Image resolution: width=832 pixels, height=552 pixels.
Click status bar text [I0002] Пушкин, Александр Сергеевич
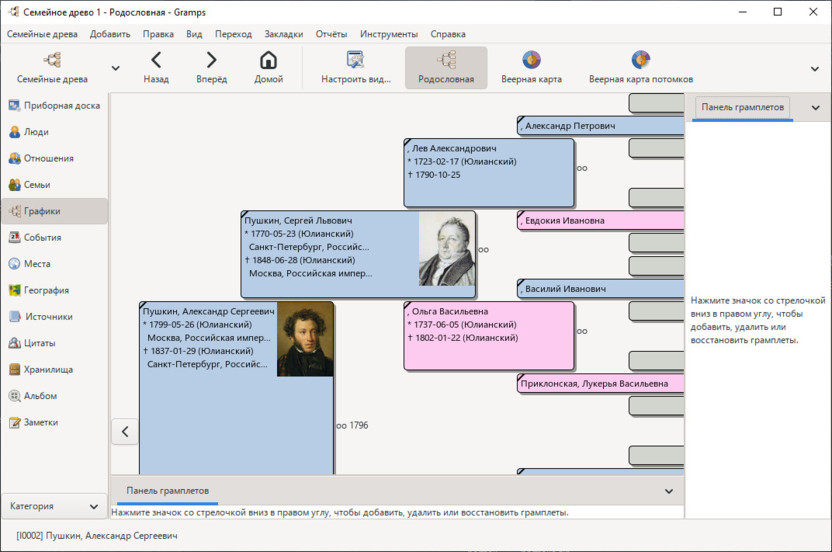coord(97,536)
